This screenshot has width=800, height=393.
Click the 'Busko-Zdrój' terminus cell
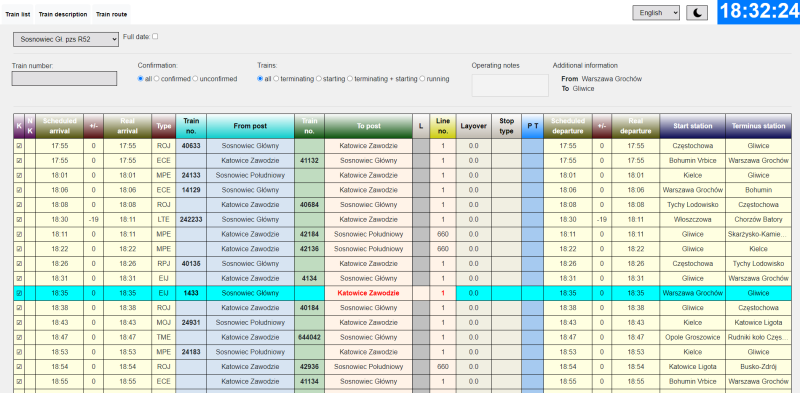[758, 367]
